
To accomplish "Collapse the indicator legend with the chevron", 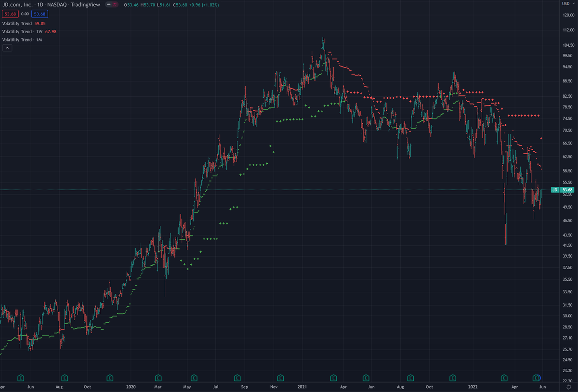I will (8, 48).
